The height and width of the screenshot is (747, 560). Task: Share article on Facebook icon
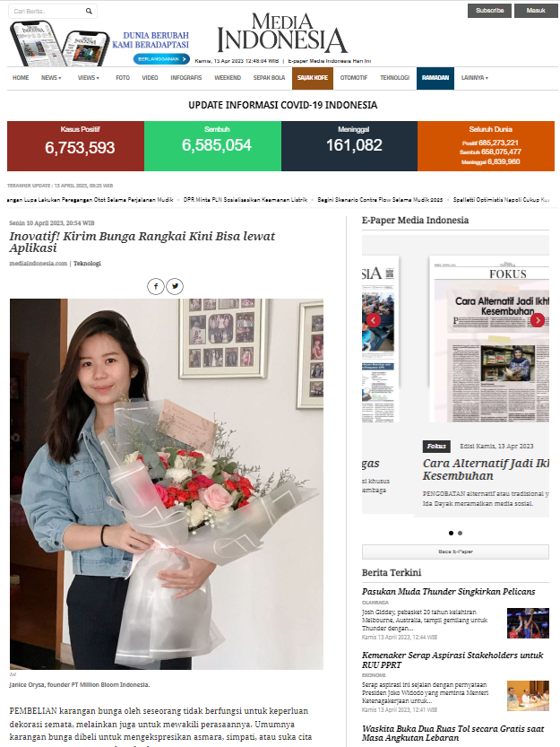(156, 286)
